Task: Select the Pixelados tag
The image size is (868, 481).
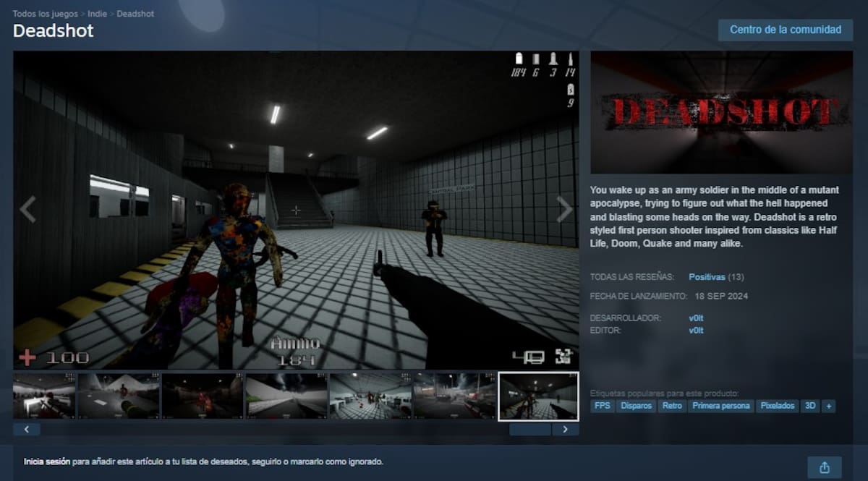Action: 778,406
